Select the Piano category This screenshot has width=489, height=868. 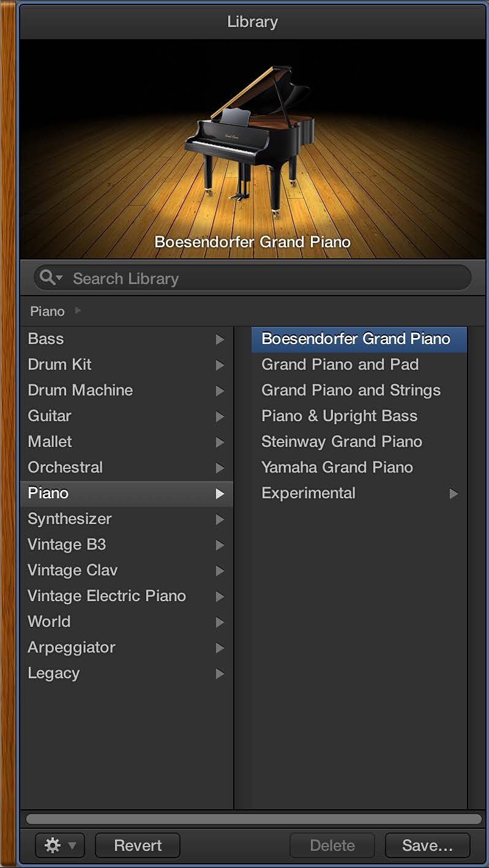[x=127, y=493]
